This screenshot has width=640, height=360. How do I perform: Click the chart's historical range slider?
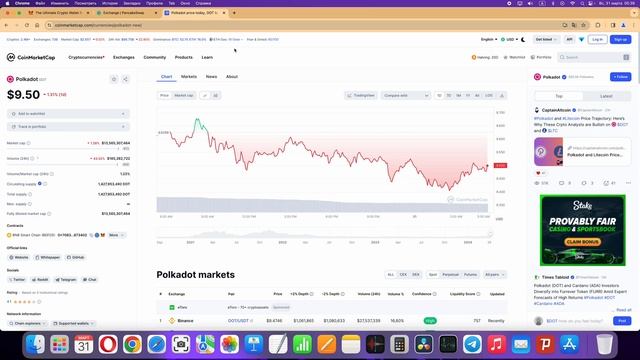324,234
